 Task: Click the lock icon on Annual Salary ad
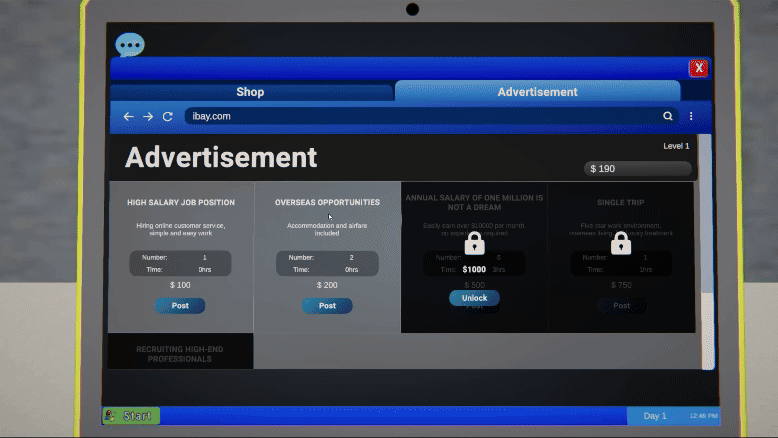point(474,244)
